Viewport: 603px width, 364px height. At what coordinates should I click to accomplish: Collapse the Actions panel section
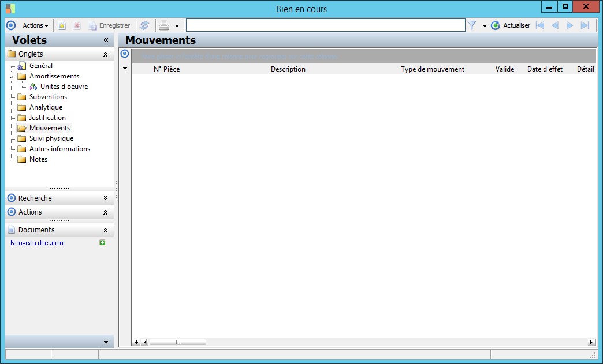105,212
